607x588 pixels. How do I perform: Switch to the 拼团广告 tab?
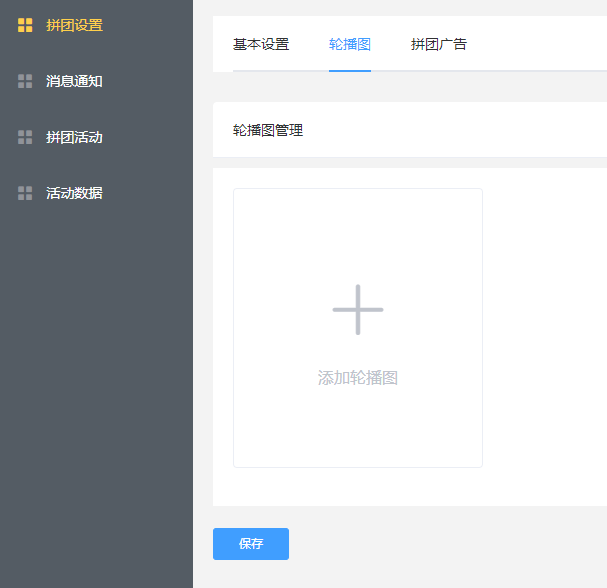pos(439,44)
